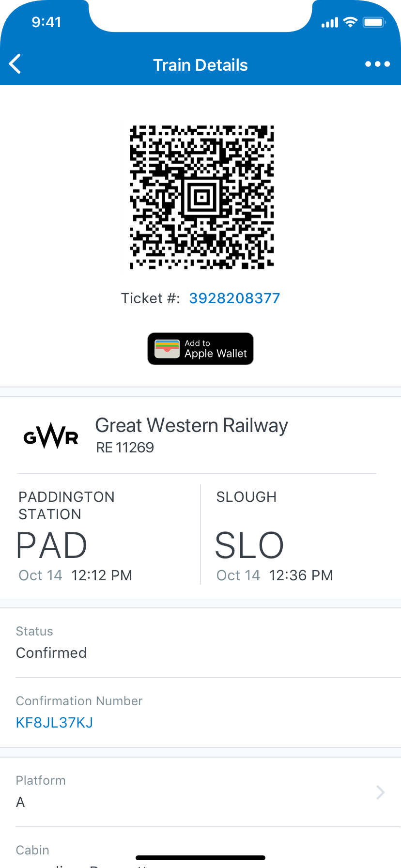Tap the cellular signal bars icon

(x=330, y=23)
